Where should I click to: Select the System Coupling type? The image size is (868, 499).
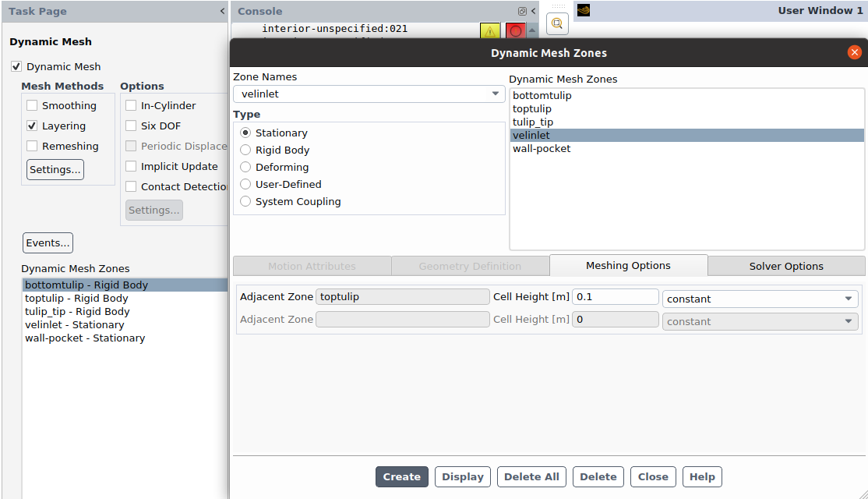tap(245, 202)
